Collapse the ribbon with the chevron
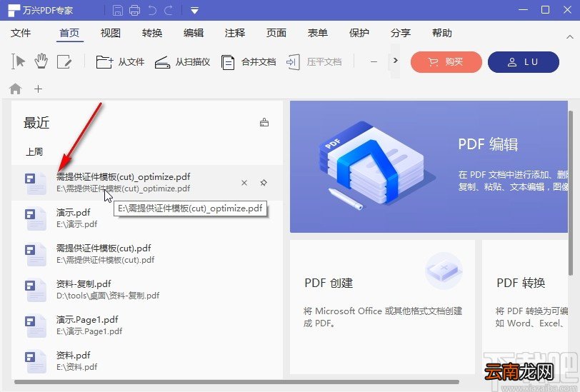 pyautogui.click(x=570, y=36)
